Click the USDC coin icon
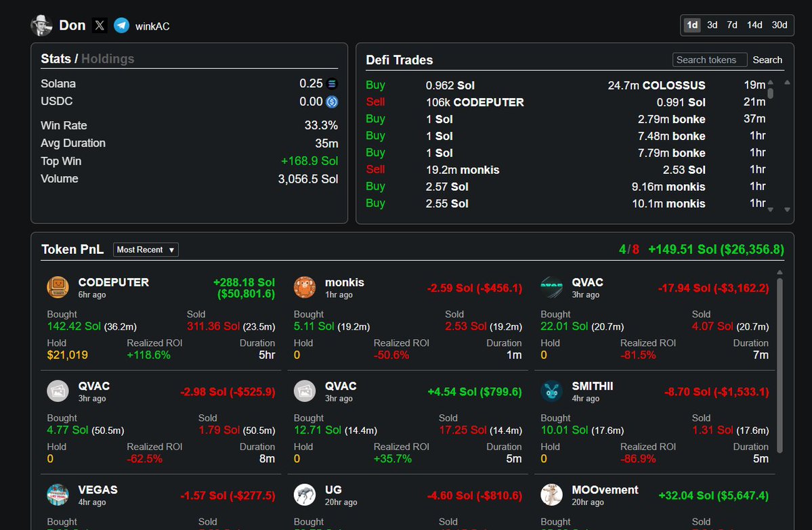This screenshot has height=530, width=812. click(332, 102)
